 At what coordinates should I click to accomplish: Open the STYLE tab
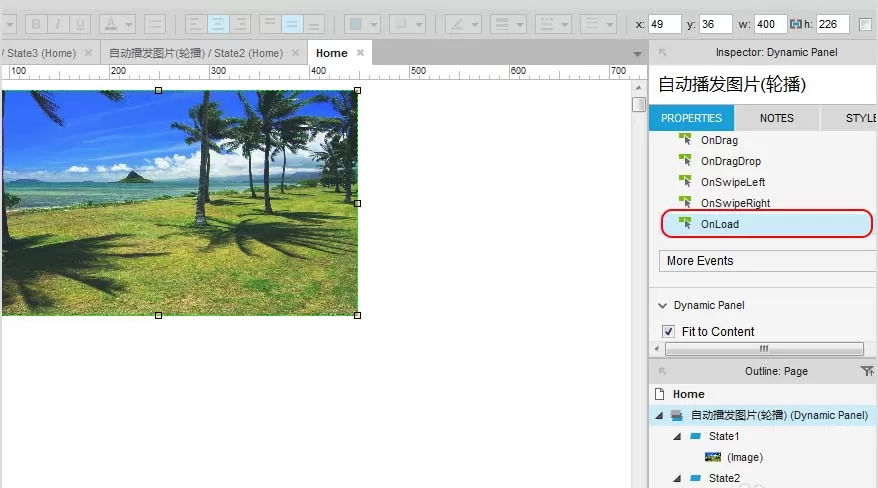pos(849,118)
